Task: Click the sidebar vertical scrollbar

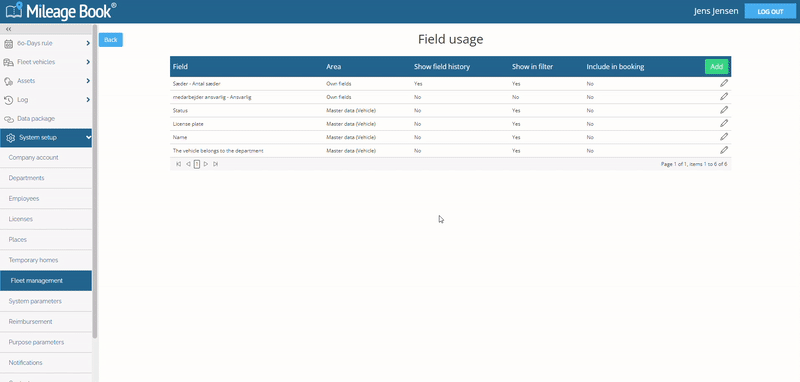Action: click(95, 181)
